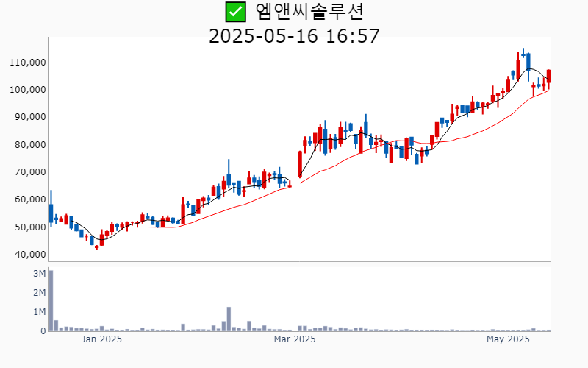Click the timestamp 2025-05-16 16:57
The image size is (588, 368).
(294, 36)
